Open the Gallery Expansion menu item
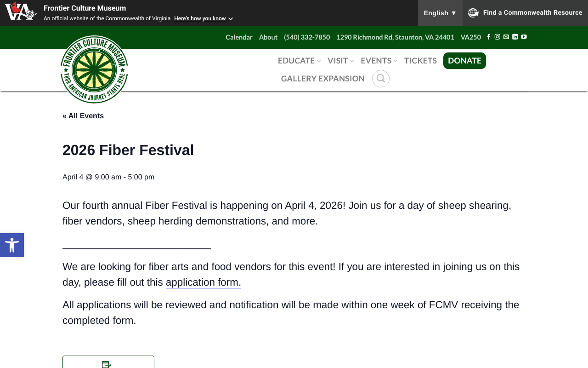 (322, 79)
